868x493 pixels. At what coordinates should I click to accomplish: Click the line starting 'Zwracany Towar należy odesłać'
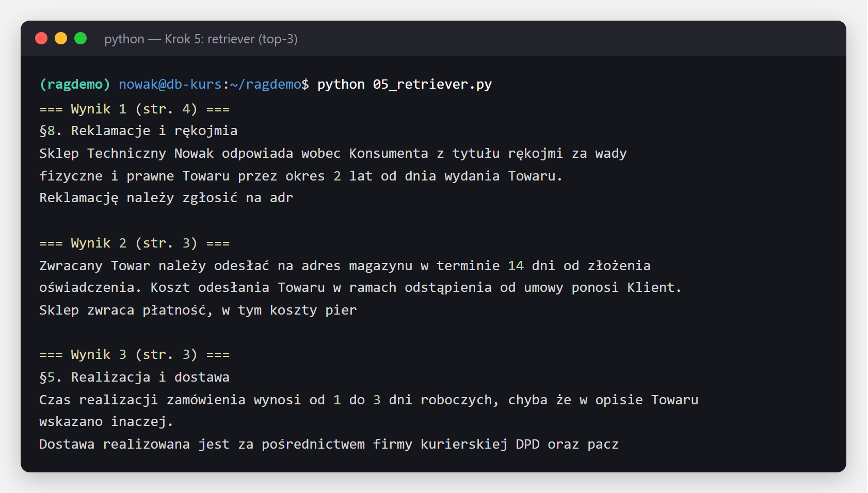(345, 266)
